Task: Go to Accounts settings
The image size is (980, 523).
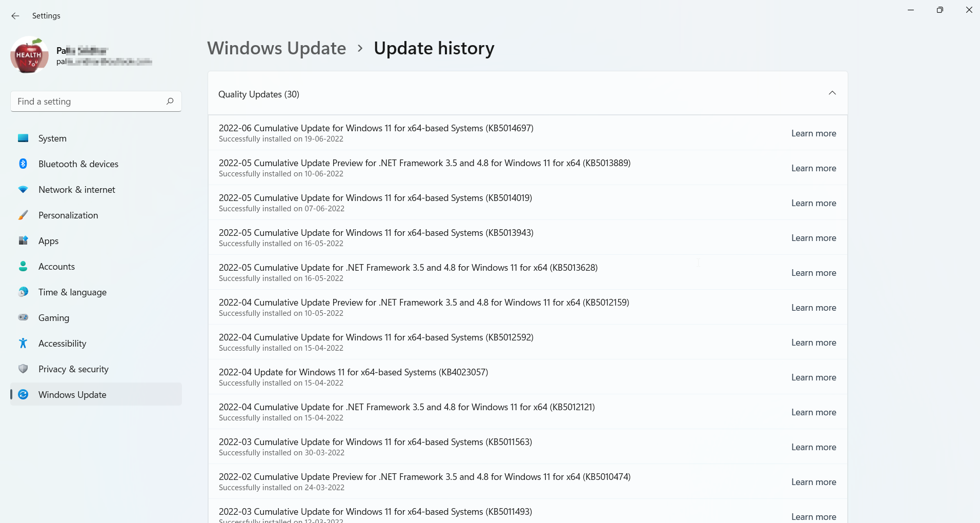Action: (56, 267)
